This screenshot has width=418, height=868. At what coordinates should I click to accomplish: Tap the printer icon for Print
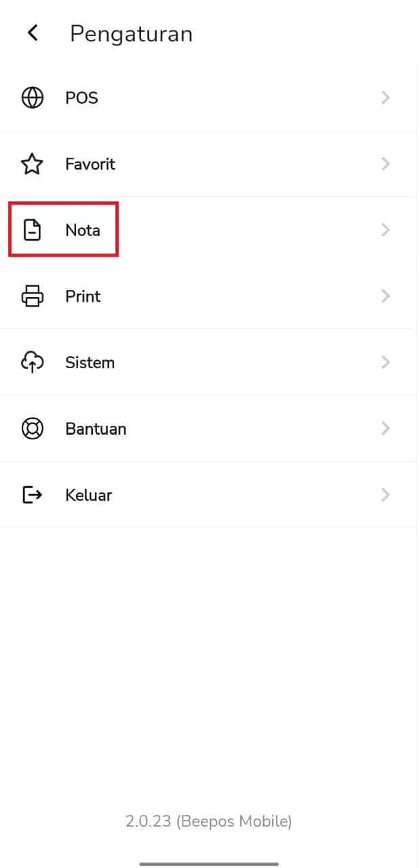click(x=32, y=296)
